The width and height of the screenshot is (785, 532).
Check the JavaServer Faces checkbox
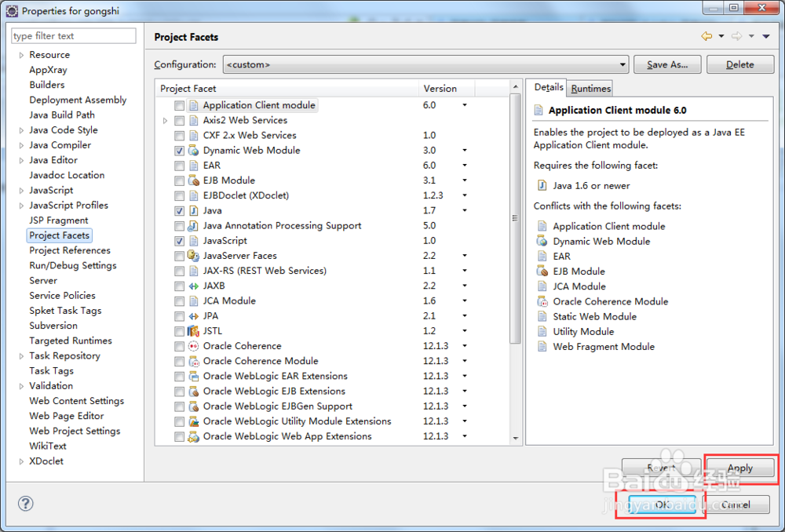(179, 257)
